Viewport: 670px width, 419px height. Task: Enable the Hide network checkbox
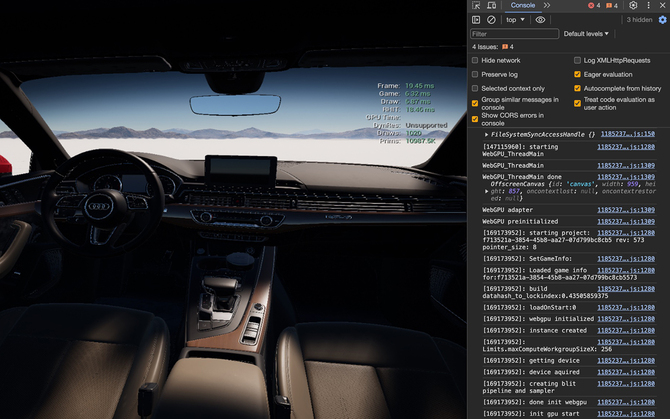[475, 60]
